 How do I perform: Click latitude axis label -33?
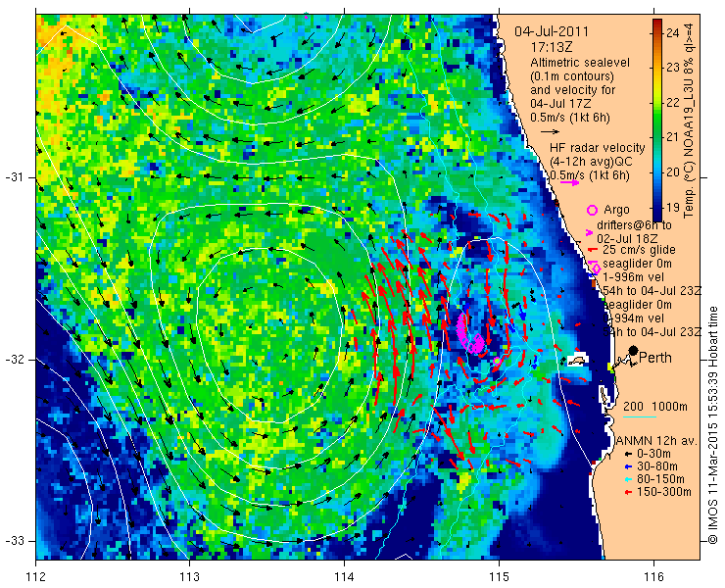14,541
